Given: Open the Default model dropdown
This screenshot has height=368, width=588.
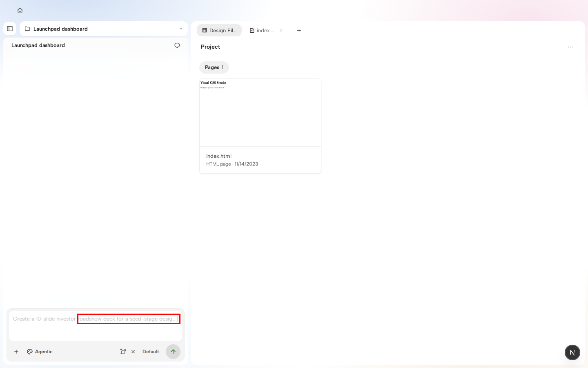Looking at the screenshot, I should [x=151, y=352].
